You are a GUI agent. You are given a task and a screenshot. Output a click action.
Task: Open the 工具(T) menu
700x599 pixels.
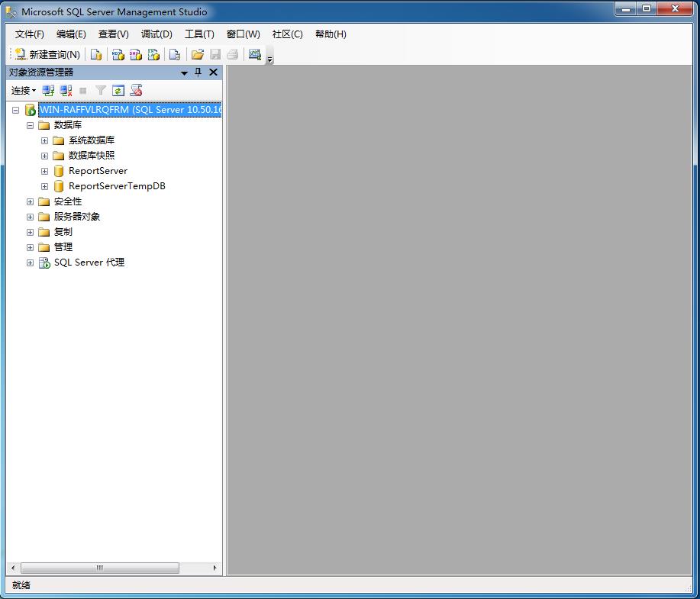199,34
